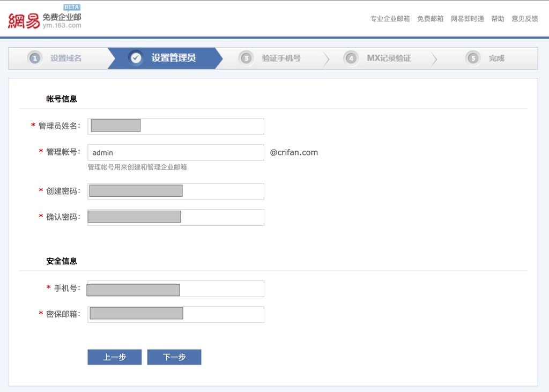Open the 免费邮箱 link
Image resolution: width=549 pixels, height=392 pixels.
431,19
